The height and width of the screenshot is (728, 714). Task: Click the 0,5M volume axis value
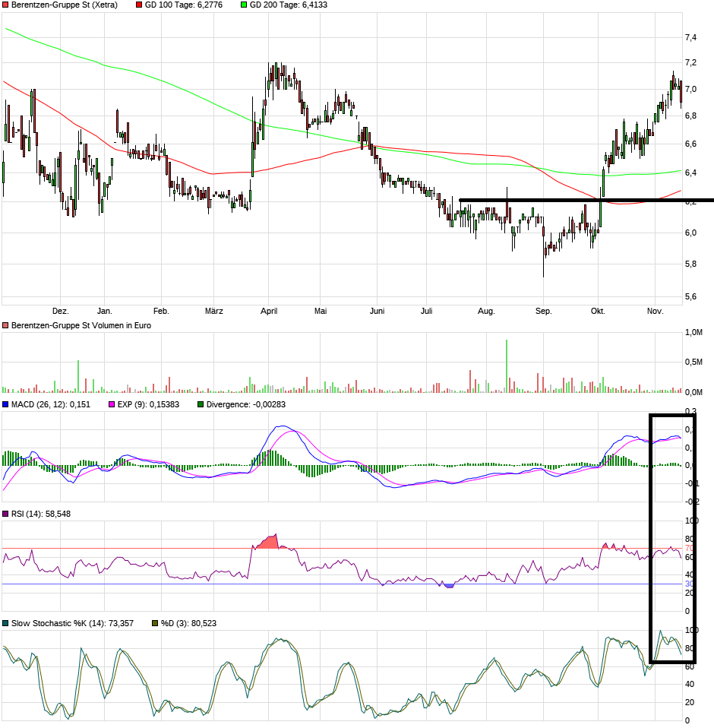click(693, 362)
